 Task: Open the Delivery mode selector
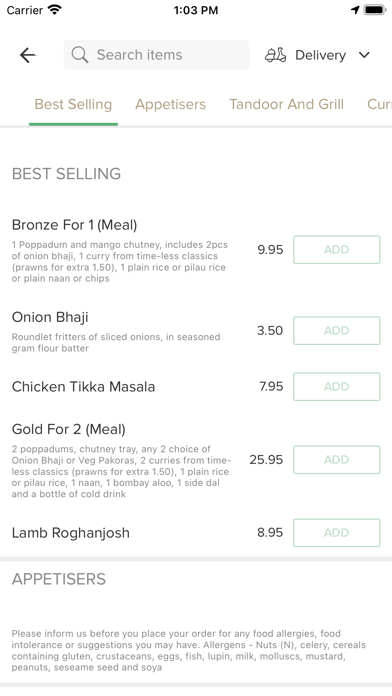point(317,55)
